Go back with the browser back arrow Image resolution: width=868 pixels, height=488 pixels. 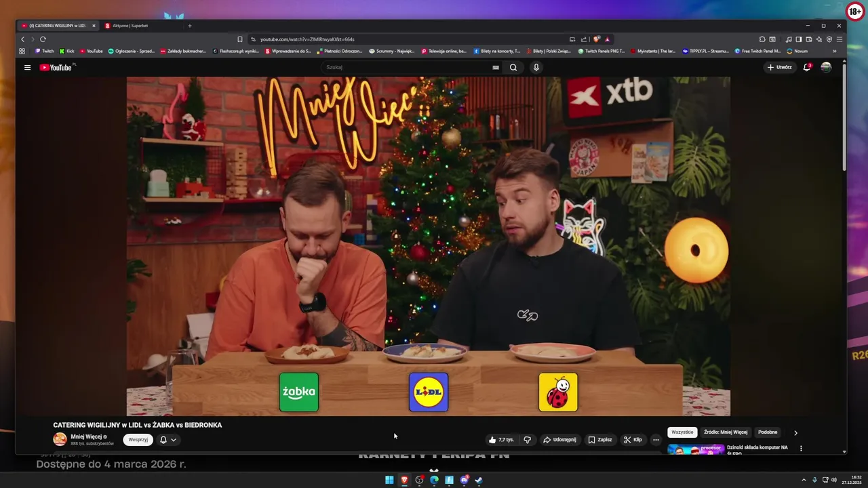pos(22,39)
